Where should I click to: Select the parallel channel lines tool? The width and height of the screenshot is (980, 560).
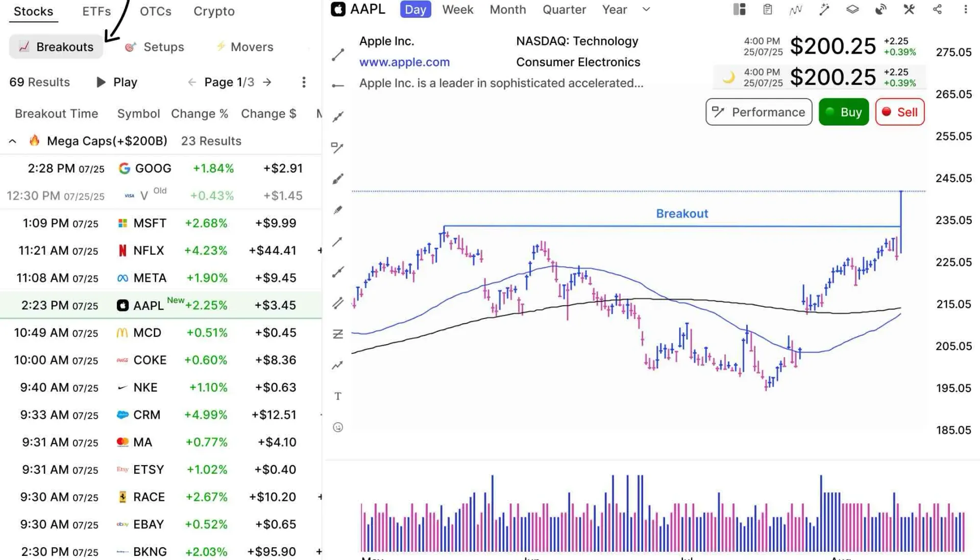pyautogui.click(x=338, y=303)
